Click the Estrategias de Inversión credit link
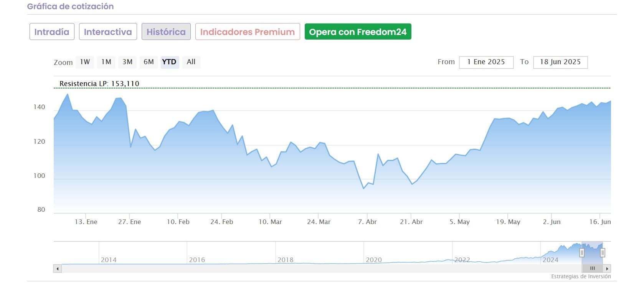The height and width of the screenshot is (294, 644). tap(581, 277)
